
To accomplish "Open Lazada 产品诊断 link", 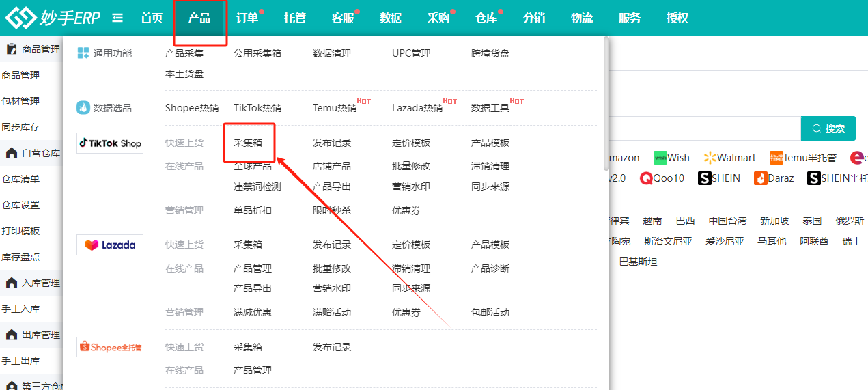I will coord(490,268).
